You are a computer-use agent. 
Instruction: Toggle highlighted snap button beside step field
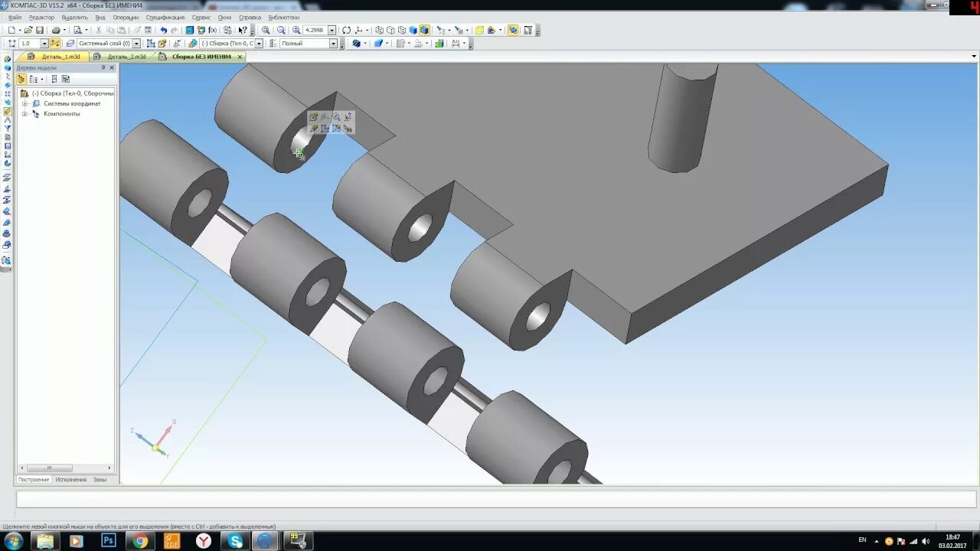click(55, 43)
